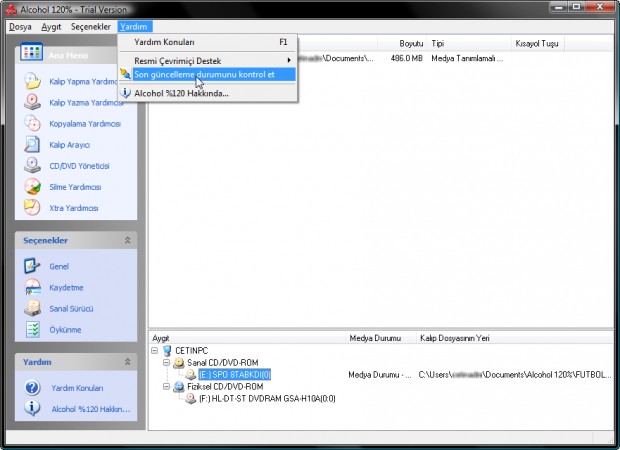
Task: Click the Kaydetme disc icon
Action: click(32, 287)
